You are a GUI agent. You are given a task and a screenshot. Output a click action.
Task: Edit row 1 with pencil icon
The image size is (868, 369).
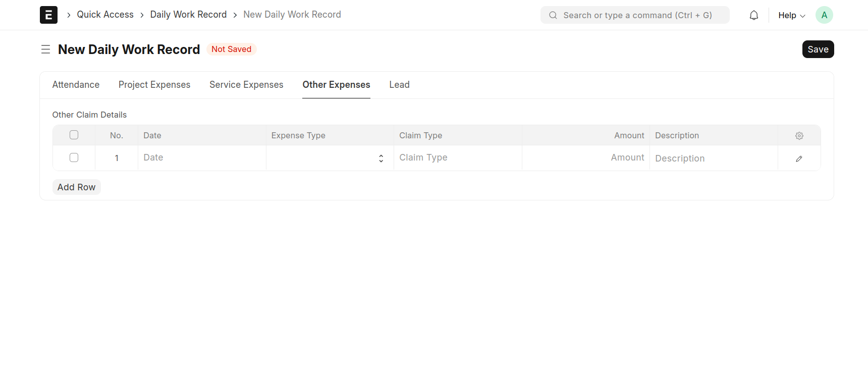click(x=799, y=159)
